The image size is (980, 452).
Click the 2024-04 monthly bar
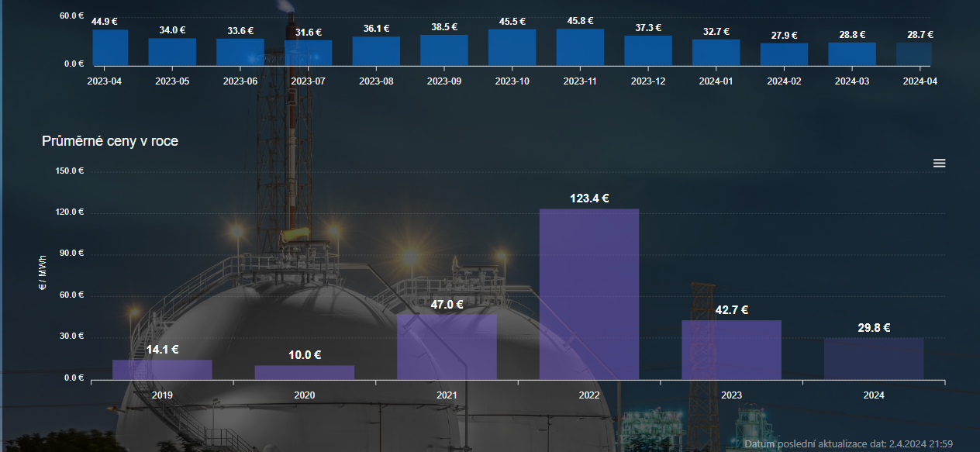pos(914,53)
